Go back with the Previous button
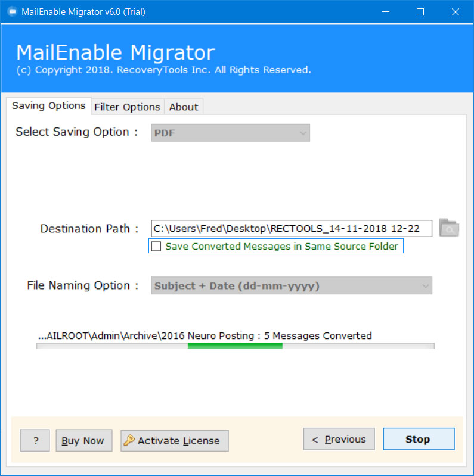 339,439
